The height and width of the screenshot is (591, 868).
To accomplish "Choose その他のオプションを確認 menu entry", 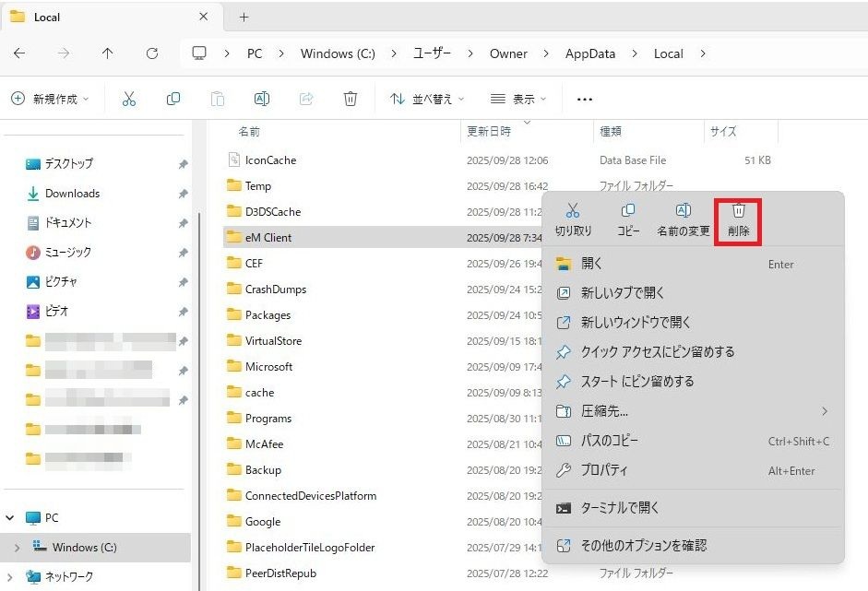I will 643,545.
